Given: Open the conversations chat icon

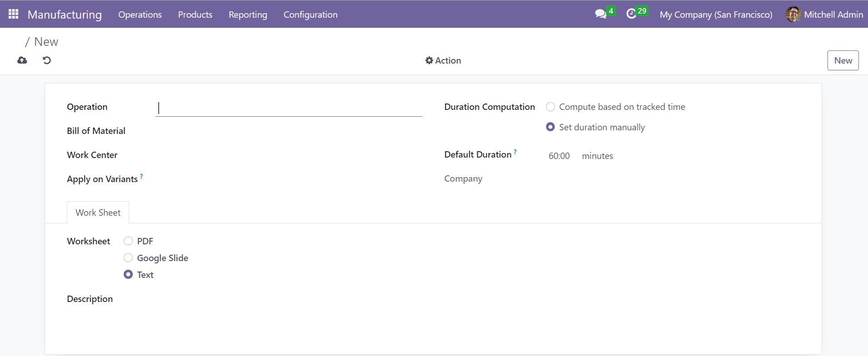Looking at the screenshot, I should [601, 14].
